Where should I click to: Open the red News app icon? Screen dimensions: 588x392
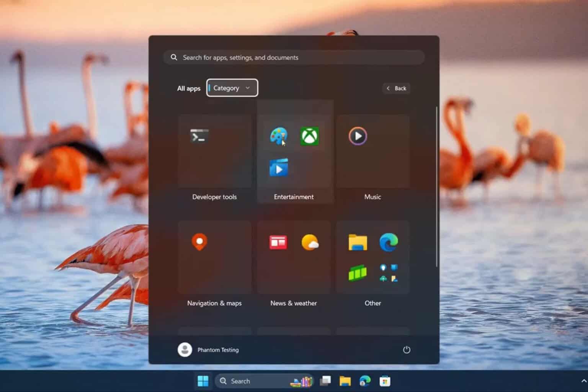click(278, 242)
